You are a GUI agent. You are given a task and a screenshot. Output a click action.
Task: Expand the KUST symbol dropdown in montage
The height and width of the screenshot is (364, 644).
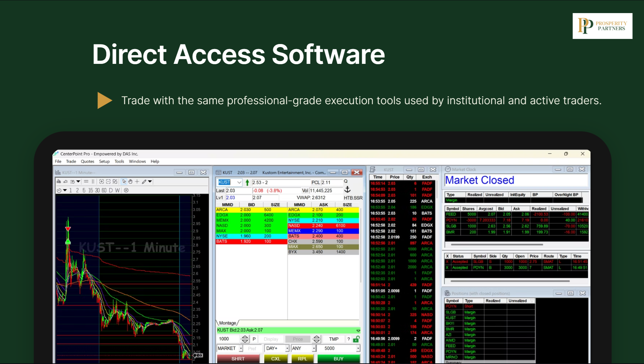tap(239, 183)
